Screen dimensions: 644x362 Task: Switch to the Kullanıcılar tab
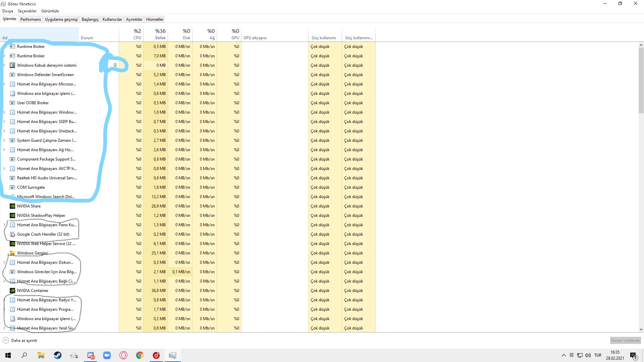[x=112, y=19]
